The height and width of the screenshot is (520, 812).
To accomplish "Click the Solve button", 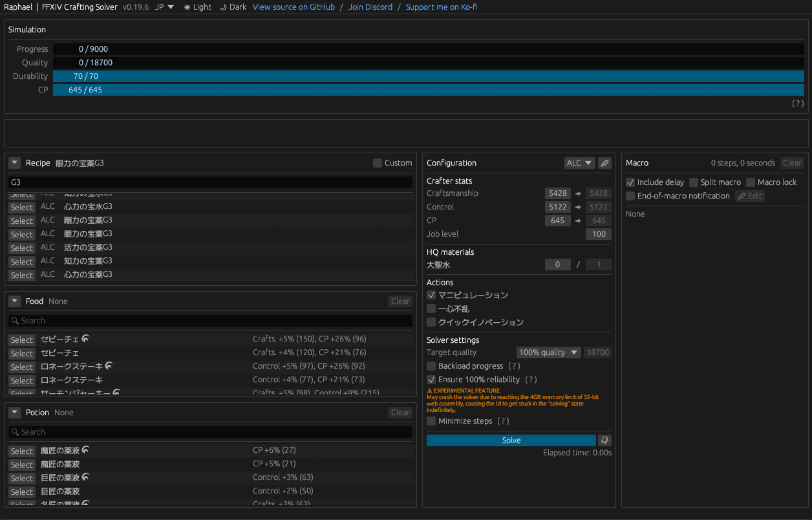I will 511,440.
